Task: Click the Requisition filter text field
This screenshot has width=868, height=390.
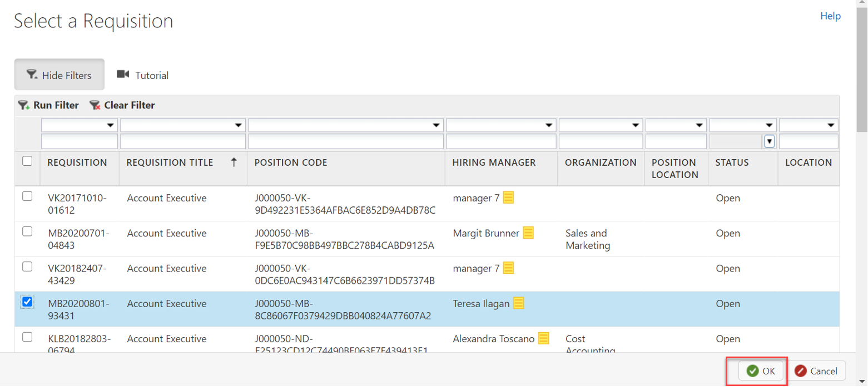Action: (x=80, y=141)
